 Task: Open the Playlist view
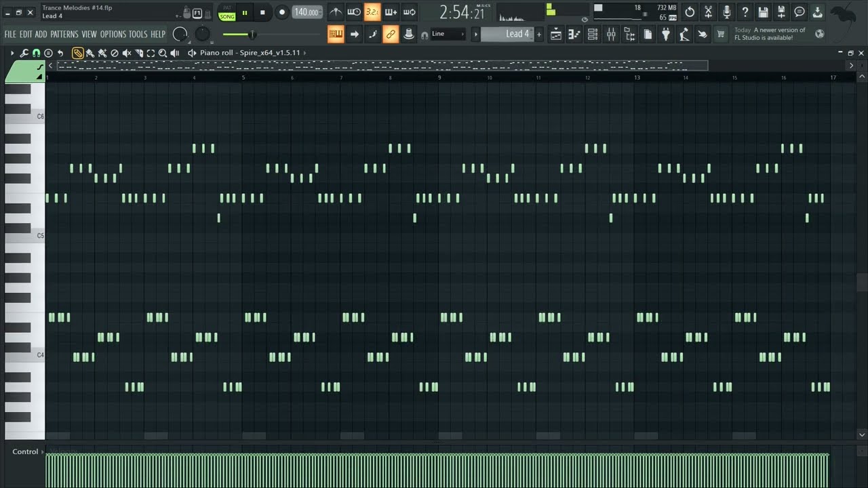pos(556,35)
